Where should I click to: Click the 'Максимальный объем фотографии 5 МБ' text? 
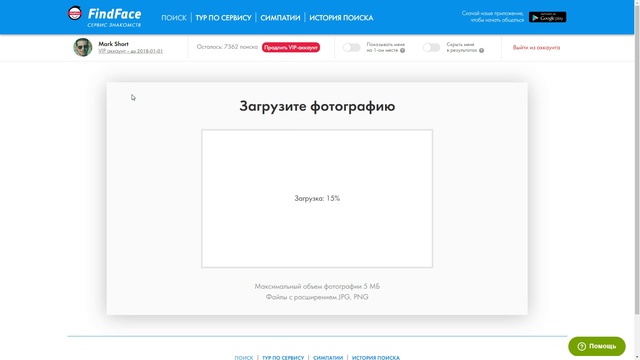tap(317, 287)
